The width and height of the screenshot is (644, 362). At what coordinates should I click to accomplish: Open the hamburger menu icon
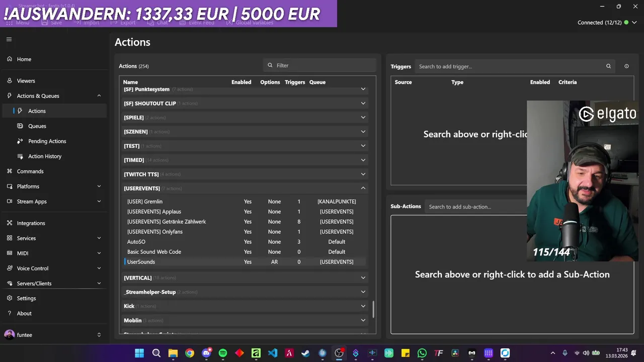pos(9,39)
